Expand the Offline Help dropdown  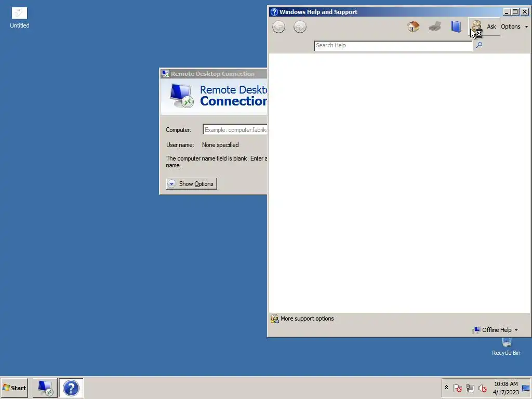(495, 330)
